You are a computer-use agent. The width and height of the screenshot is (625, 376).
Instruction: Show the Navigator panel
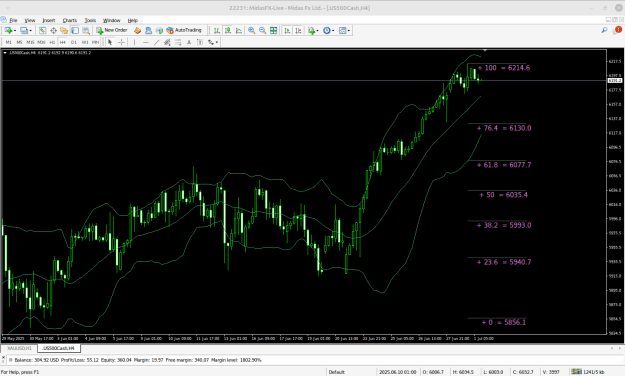64,30
